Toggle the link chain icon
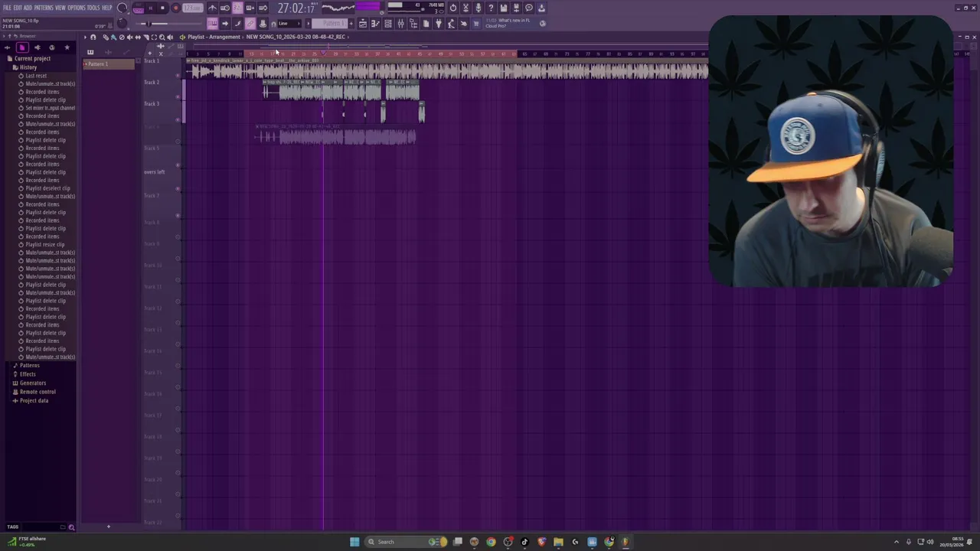This screenshot has height=551, width=980. click(250, 24)
